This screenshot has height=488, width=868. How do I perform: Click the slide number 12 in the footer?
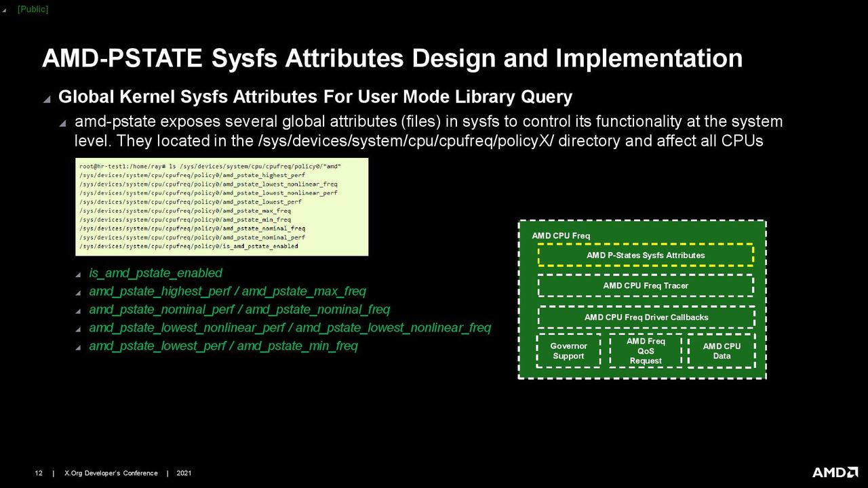[x=39, y=473]
